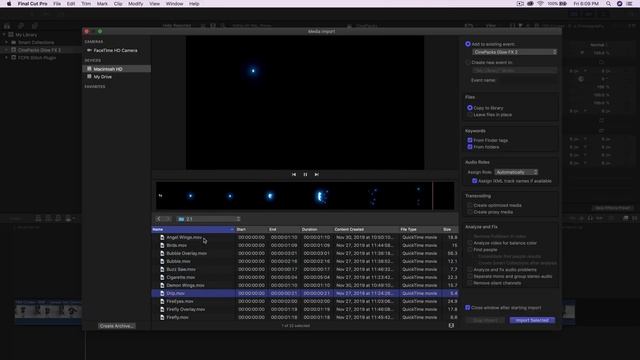Viewport: 640px width, 360px height.
Task: Enable Separate mono and group stereo audio
Action: click(470, 276)
